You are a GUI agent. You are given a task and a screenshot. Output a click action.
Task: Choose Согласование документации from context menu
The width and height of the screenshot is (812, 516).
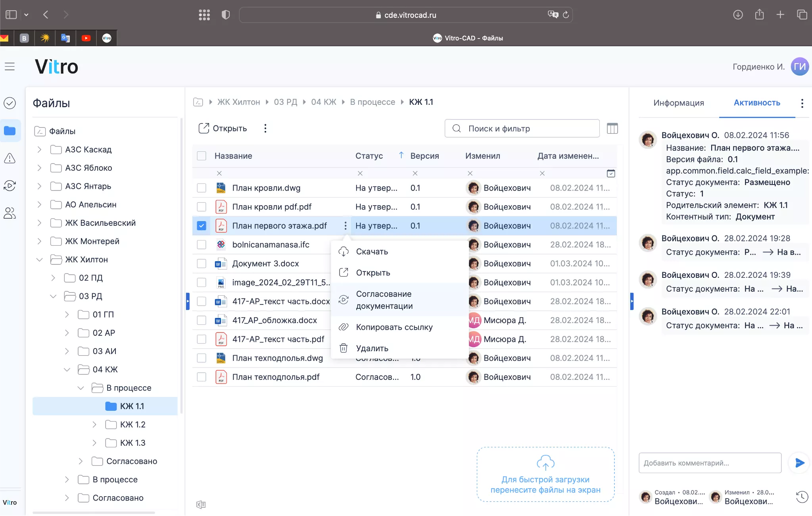pos(384,300)
